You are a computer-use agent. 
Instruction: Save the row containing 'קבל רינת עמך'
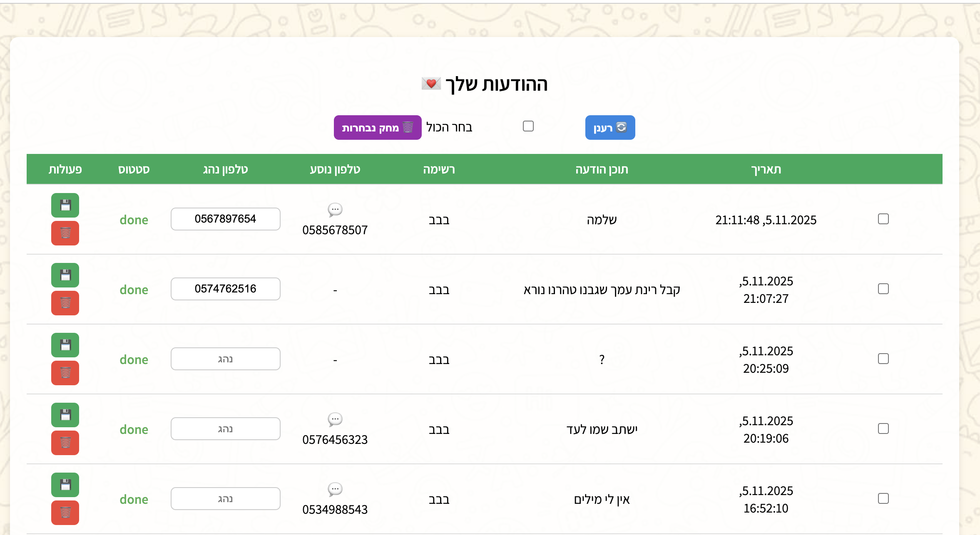coord(65,275)
